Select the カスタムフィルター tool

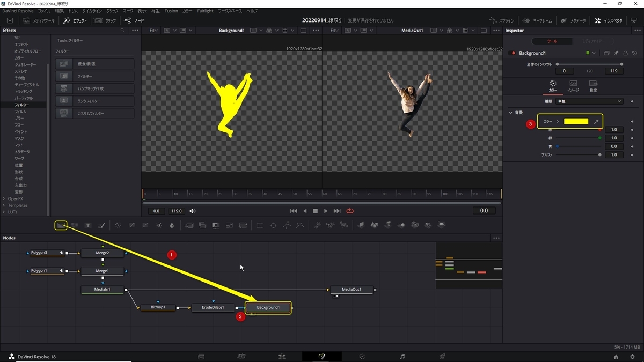click(94, 113)
